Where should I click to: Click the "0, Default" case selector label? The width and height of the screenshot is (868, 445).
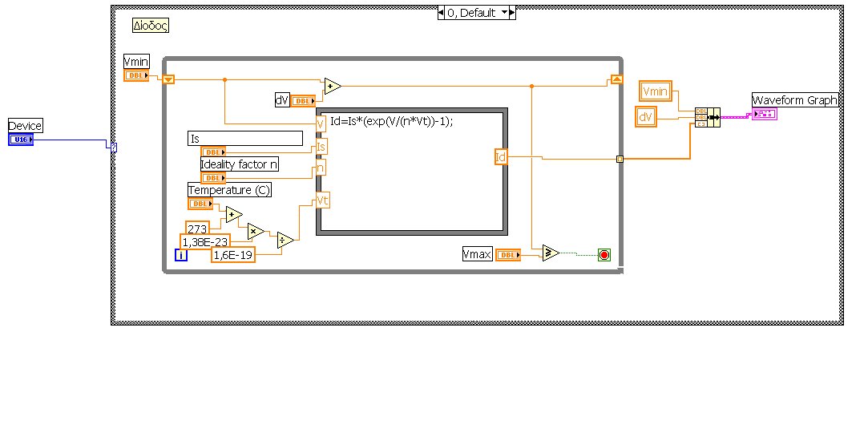tap(471, 13)
